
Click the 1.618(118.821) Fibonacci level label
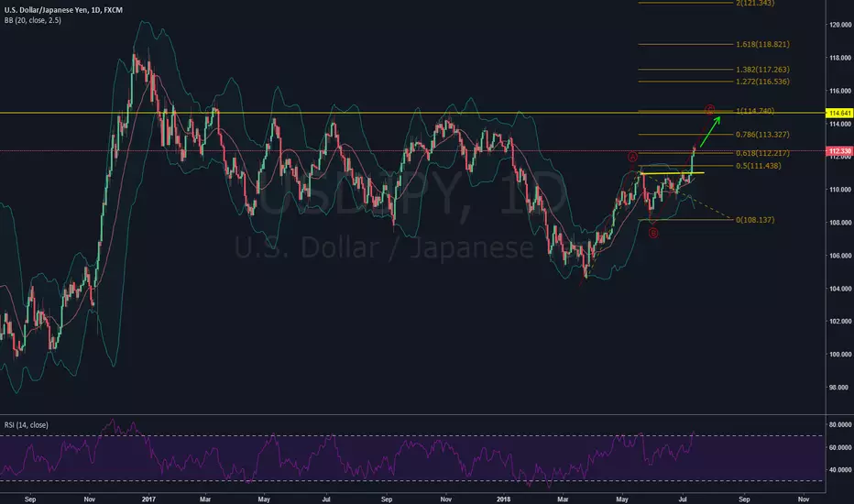coord(762,44)
